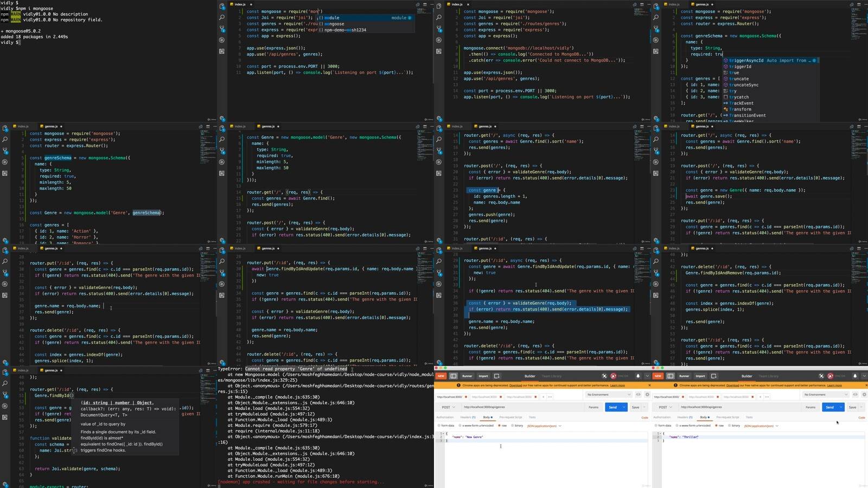
Task: Select x-www-form-urlencoded radio in "New Genre" Postman
Action: click(x=459, y=426)
